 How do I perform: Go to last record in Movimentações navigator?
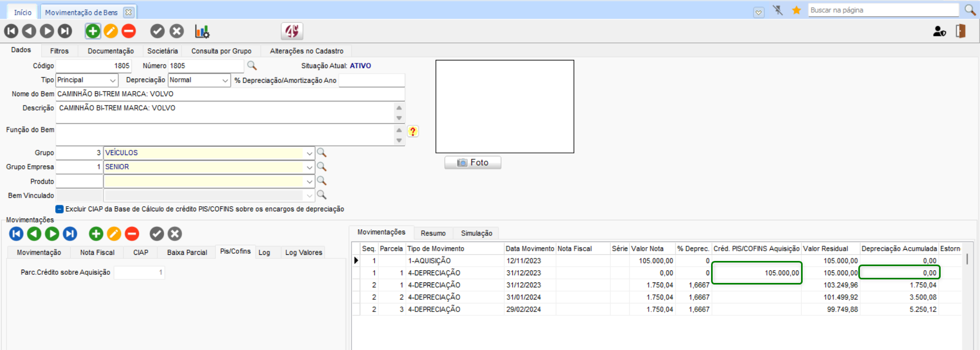pyautogui.click(x=70, y=234)
